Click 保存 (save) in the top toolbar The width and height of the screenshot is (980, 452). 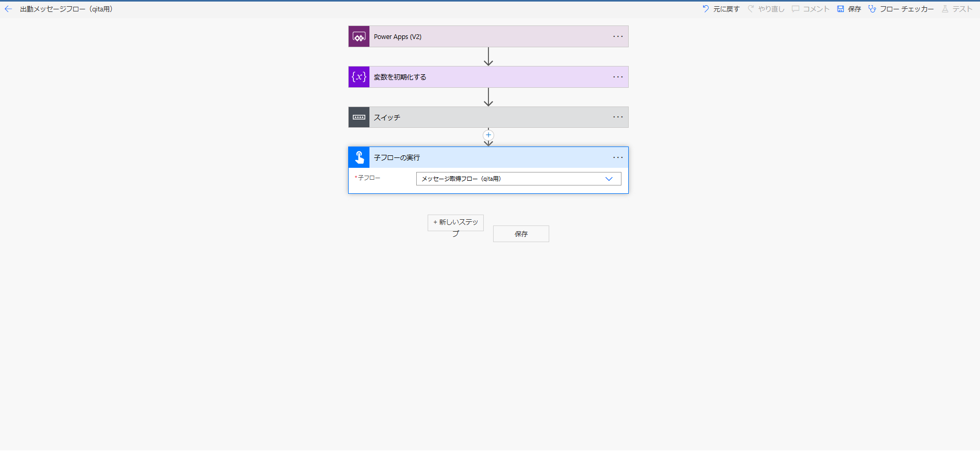[849, 9]
